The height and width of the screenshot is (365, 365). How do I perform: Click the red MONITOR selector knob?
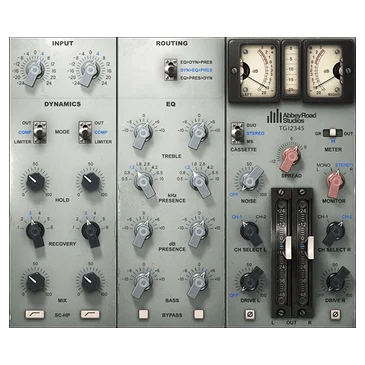point(334,183)
